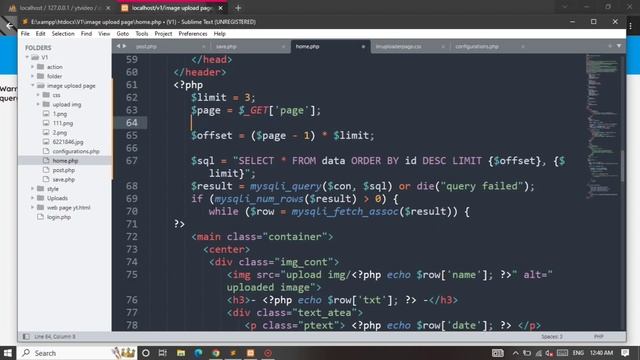Open 1.png in the sidebar
640x360 pixels.
tap(60, 114)
